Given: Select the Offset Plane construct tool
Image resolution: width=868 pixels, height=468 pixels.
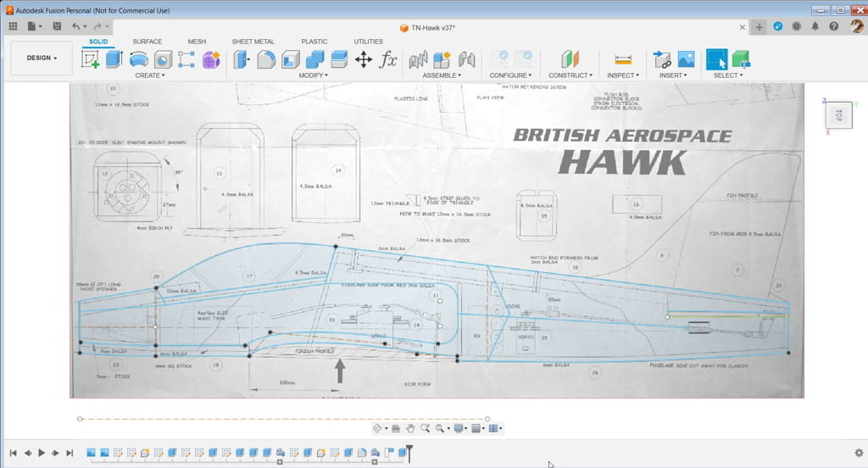Looking at the screenshot, I should (x=570, y=59).
